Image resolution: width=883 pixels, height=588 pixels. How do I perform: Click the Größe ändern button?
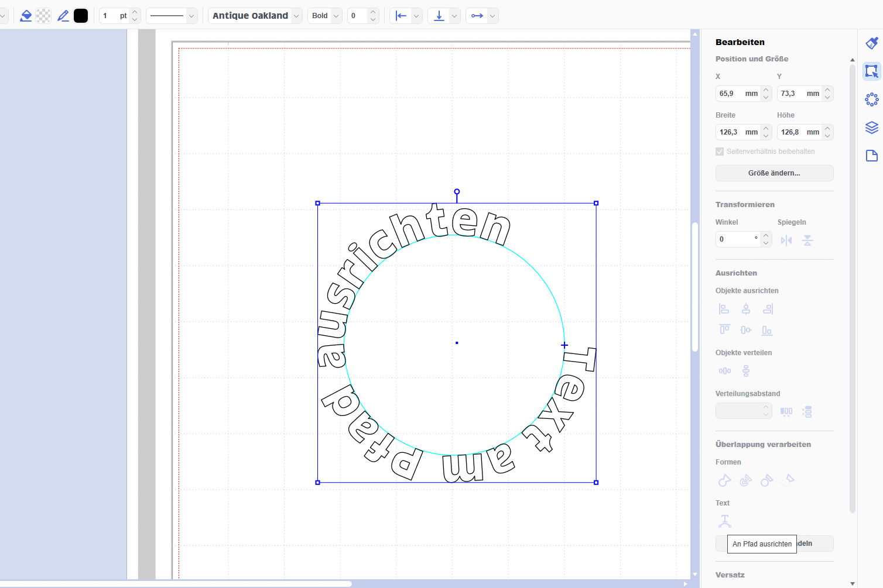(x=774, y=173)
